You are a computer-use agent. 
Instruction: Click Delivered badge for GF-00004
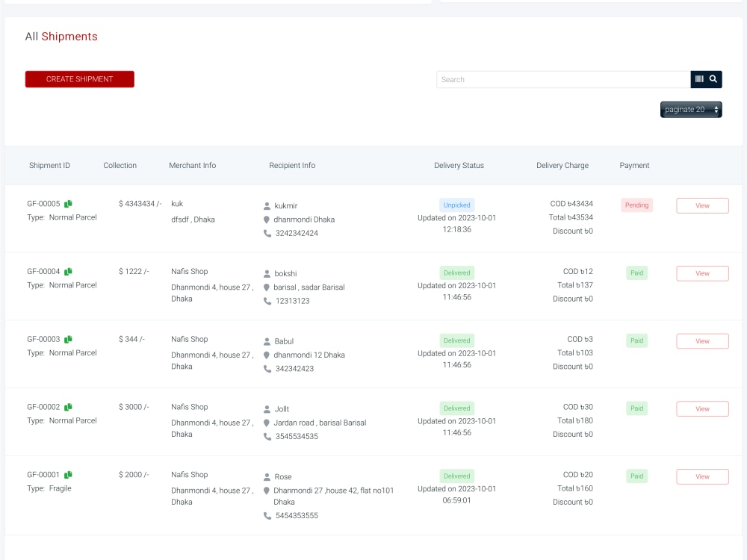(x=457, y=273)
